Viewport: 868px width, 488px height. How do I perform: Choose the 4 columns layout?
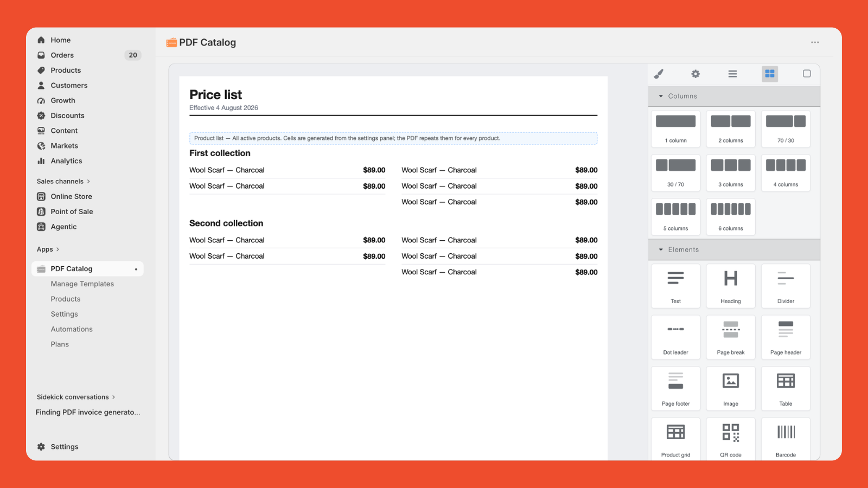(x=786, y=173)
